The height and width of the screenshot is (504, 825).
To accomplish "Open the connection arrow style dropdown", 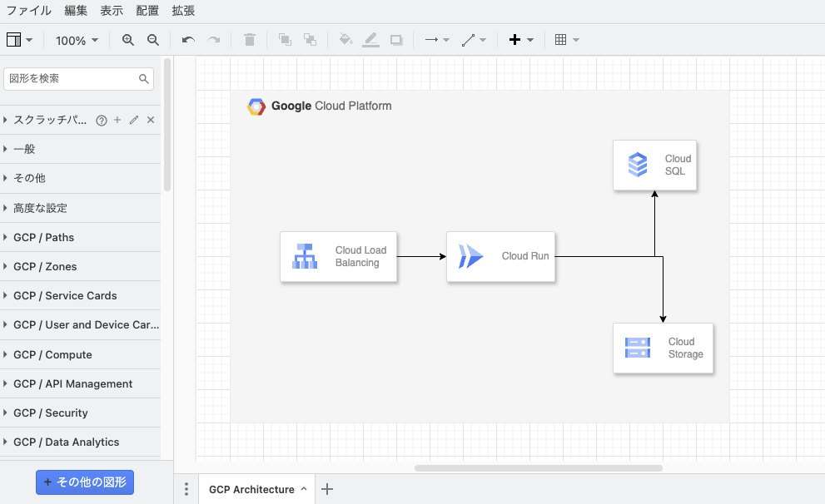I will [x=436, y=40].
